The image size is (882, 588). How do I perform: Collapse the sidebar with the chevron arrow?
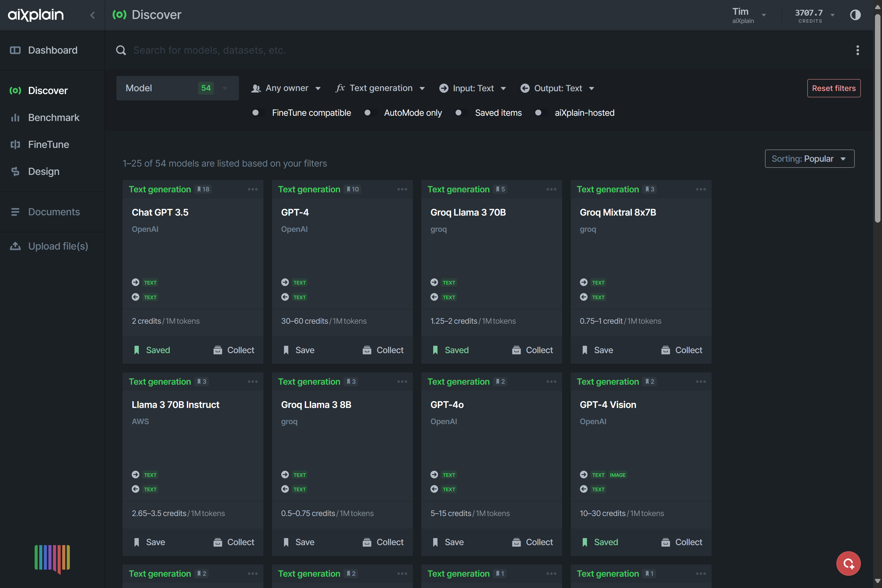(93, 15)
